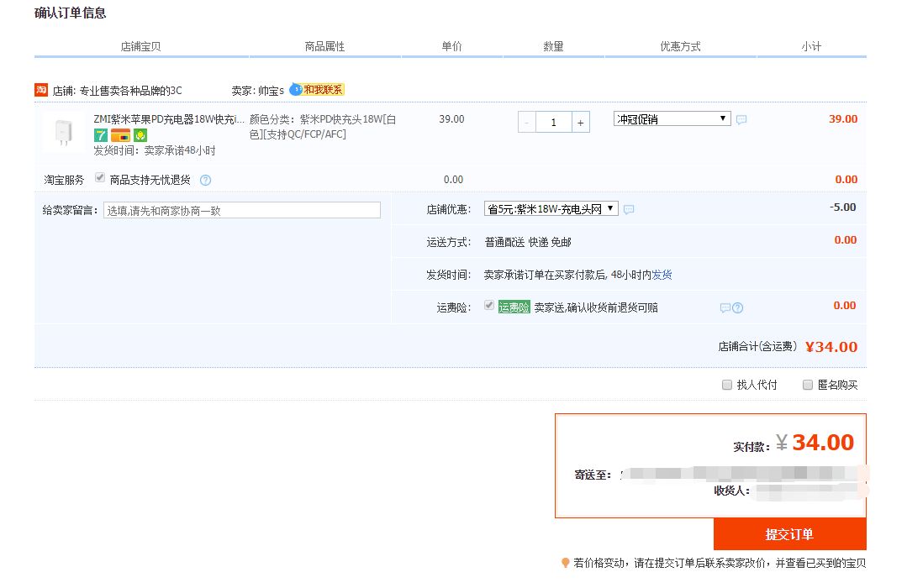The image size is (907, 588).
Task: Toggle the 运费险 checkbox
Action: pos(489,305)
